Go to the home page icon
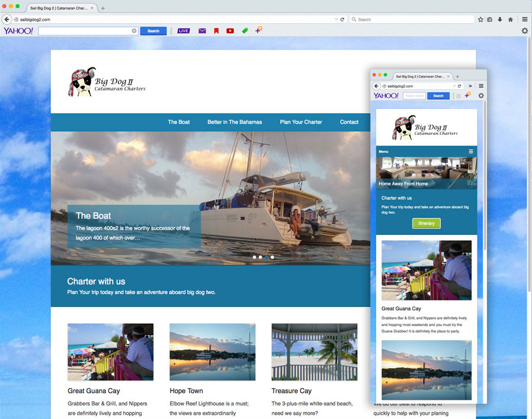This screenshot has width=532, height=419. [510, 20]
